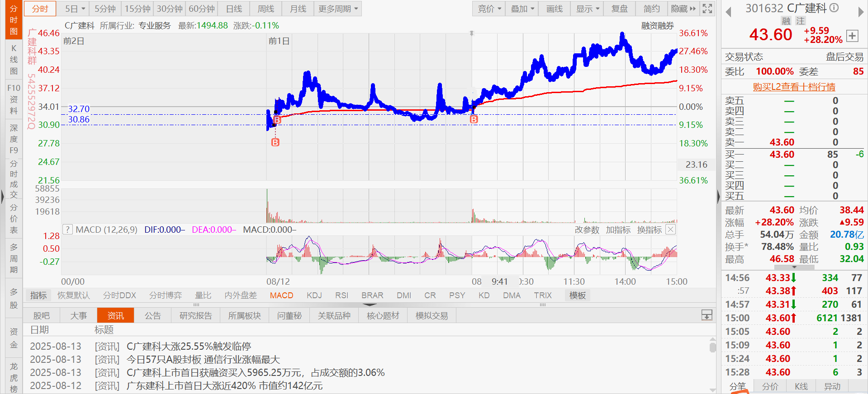Open the 更多周期 dropdown
This screenshot has width=868, height=394.
click(x=338, y=9)
